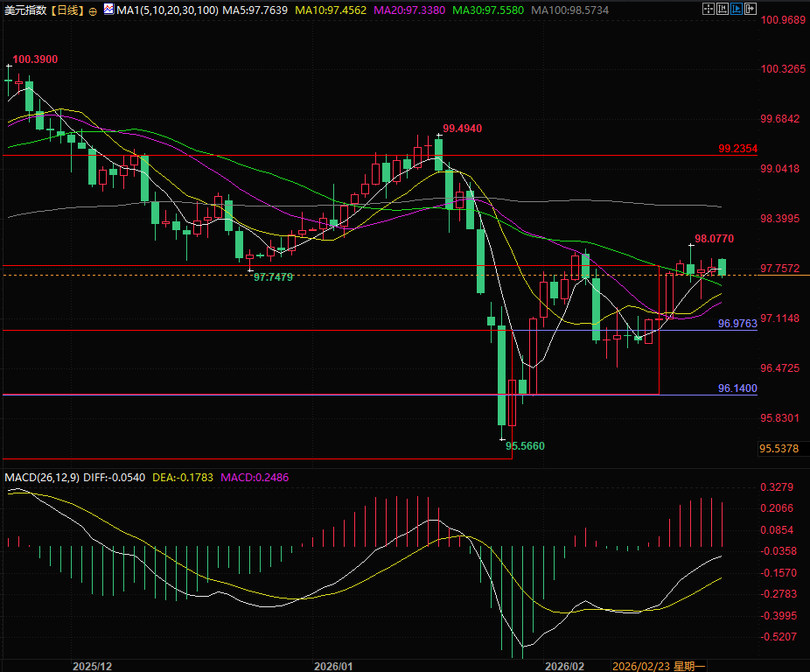Viewport: 810px width, 672px height.
Task: Click the panel export arrow icon
Action: 750,9
